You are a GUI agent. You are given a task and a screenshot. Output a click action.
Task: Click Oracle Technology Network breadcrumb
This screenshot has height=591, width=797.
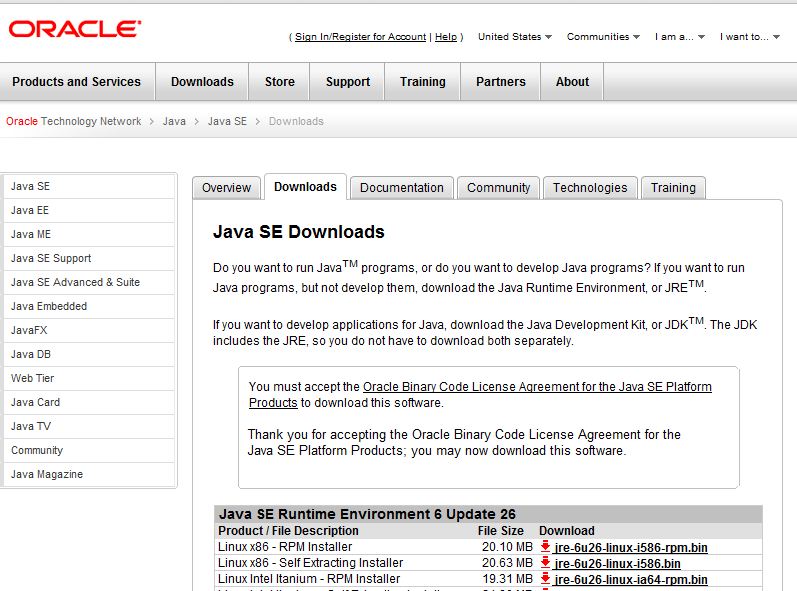tap(74, 121)
